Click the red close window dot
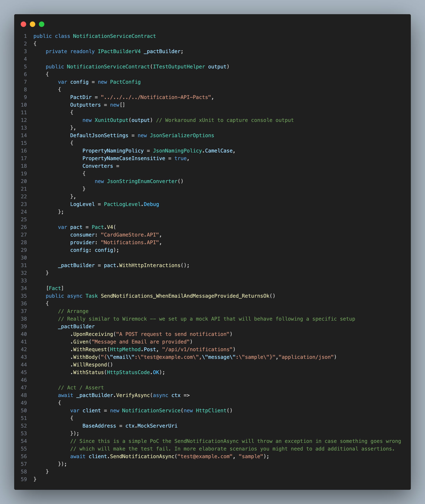 click(23, 24)
